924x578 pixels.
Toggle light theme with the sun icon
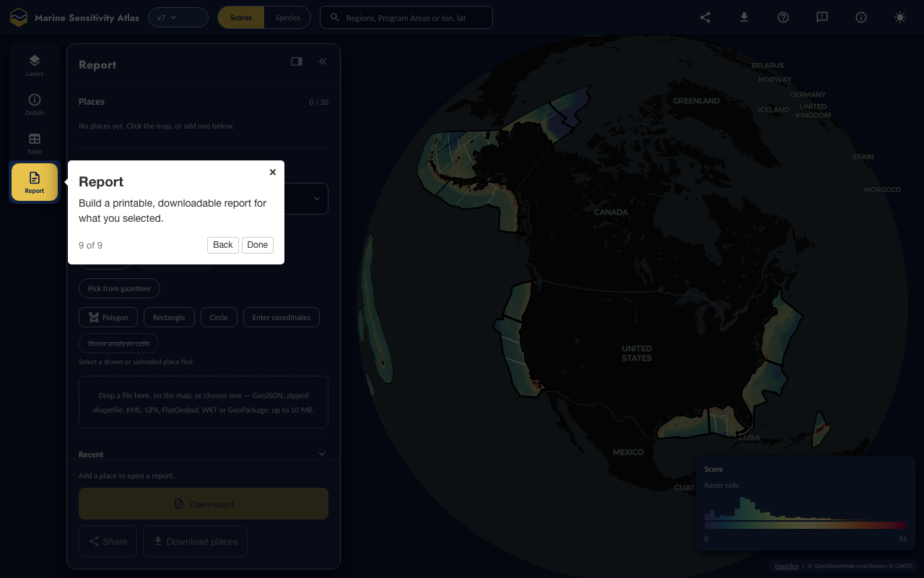(x=900, y=17)
